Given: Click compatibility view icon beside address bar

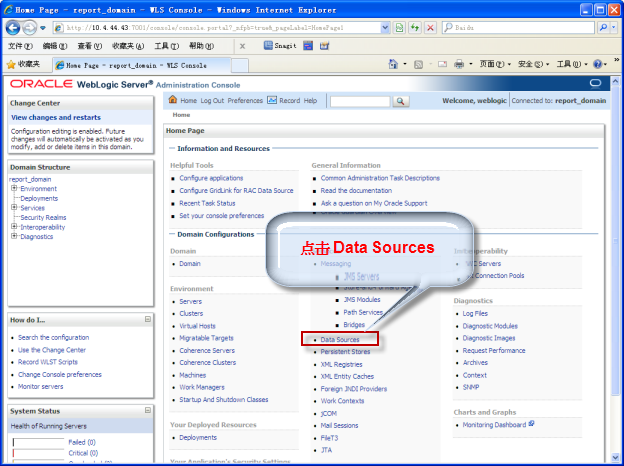Looking at the screenshot, I should click(399, 27).
